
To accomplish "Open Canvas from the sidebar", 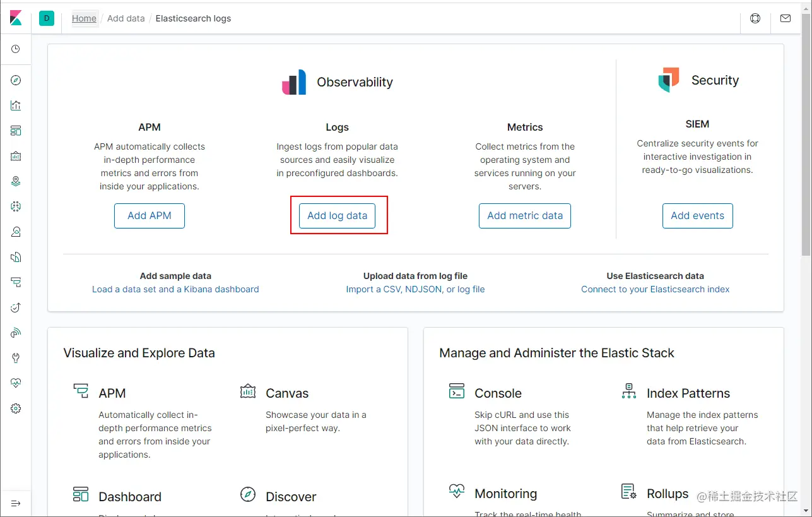I will click(16, 156).
